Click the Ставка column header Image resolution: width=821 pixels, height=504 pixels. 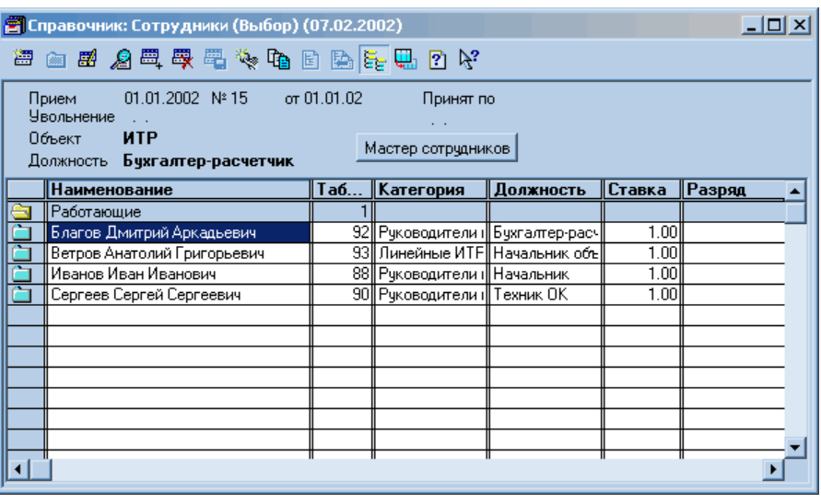click(642, 190)
